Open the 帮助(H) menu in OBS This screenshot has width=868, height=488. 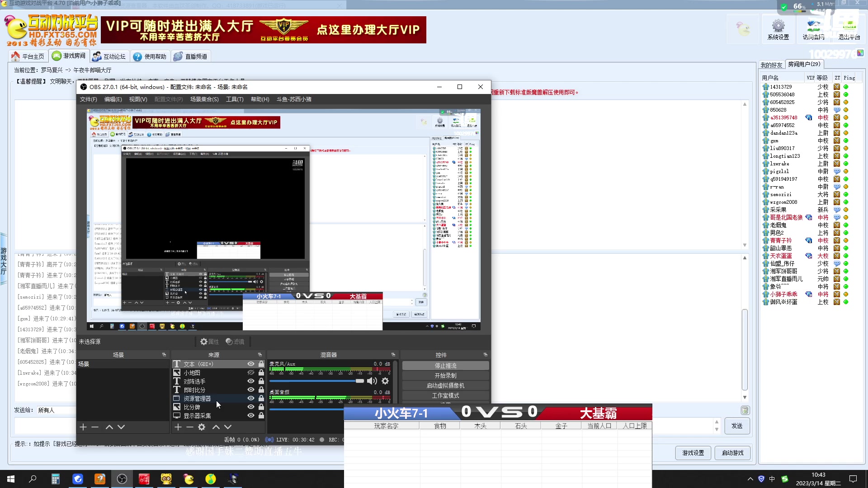point(260,99)
